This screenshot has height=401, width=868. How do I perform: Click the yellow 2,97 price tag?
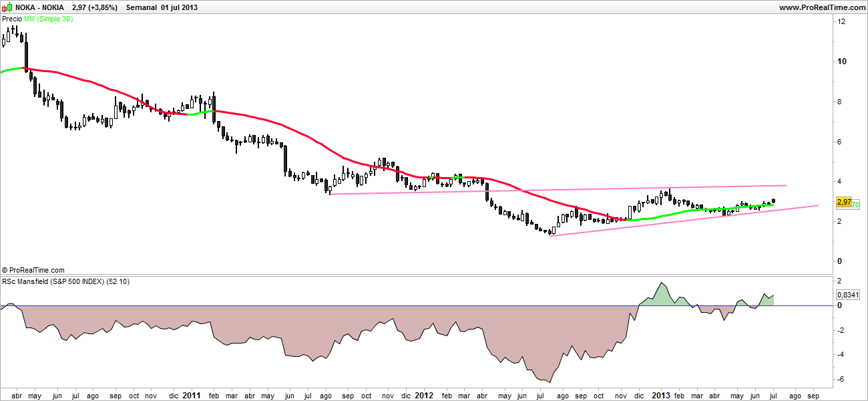point(843,202)
